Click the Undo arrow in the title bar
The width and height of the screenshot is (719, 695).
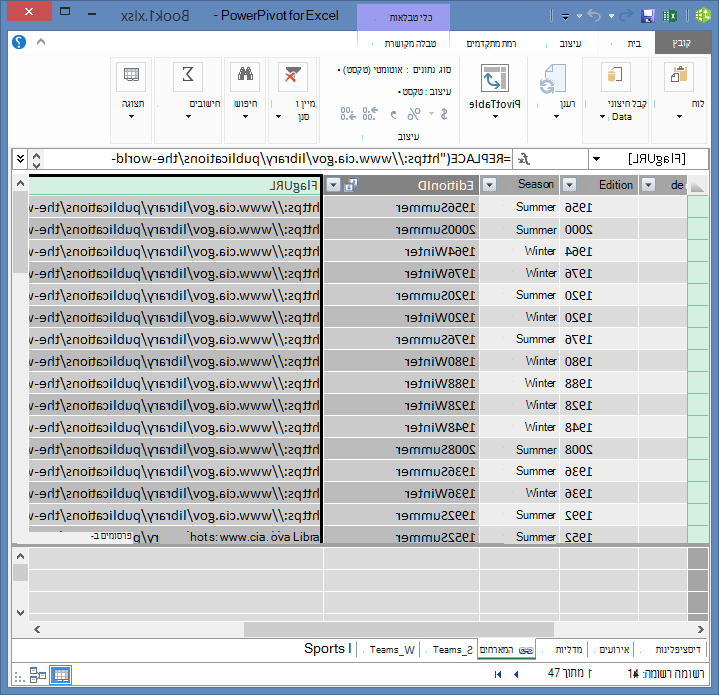594,16
